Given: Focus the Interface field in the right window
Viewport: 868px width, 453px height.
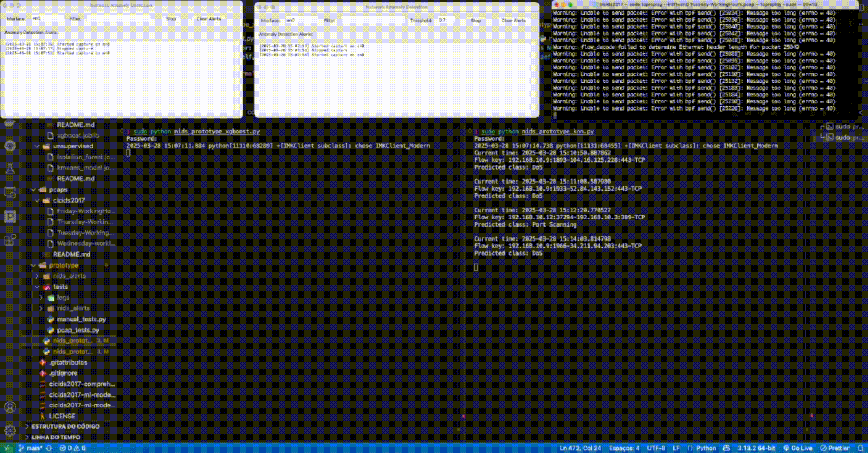Looking at the screenshot, I should [301, 20].
